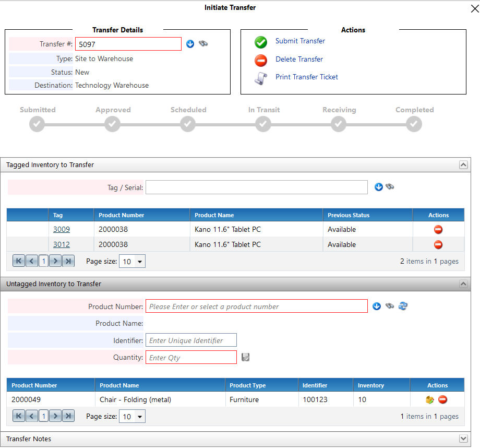Click the Inventory column header
Viewport: 480px width, 448px height.
(381, 385)
